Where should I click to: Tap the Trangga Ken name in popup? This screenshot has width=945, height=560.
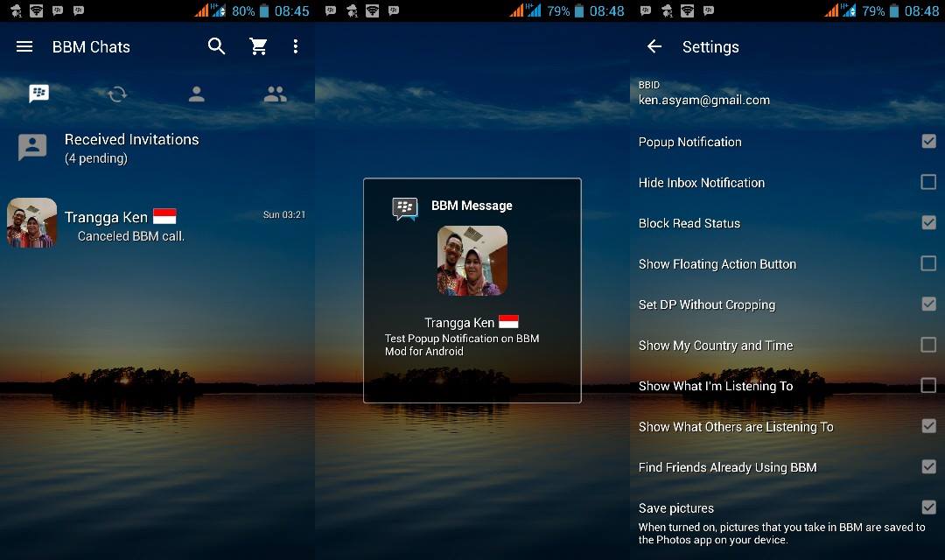pyautogui.click(x=459, y=323)
